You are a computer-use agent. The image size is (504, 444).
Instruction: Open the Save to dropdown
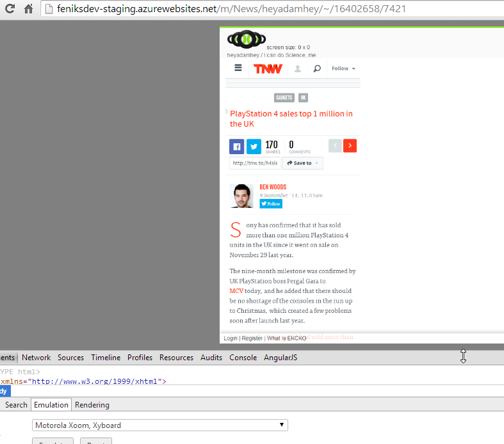(x=302, y=163)
